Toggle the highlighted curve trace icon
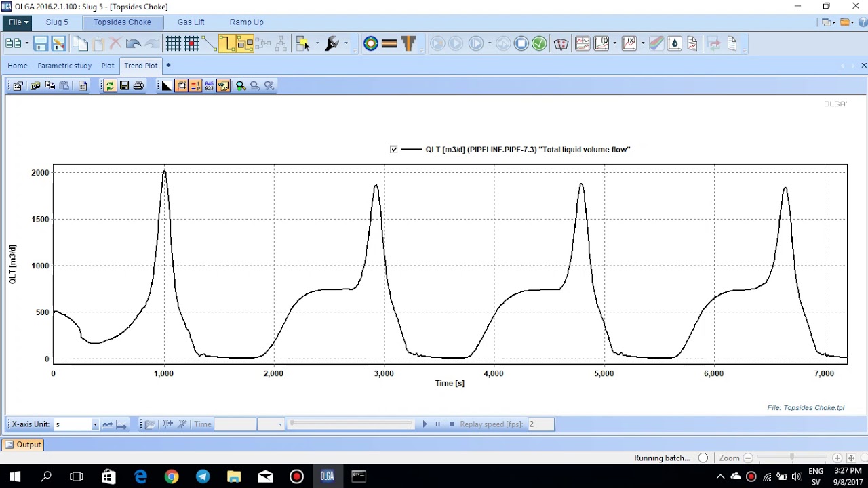 (x=223, y=86)
